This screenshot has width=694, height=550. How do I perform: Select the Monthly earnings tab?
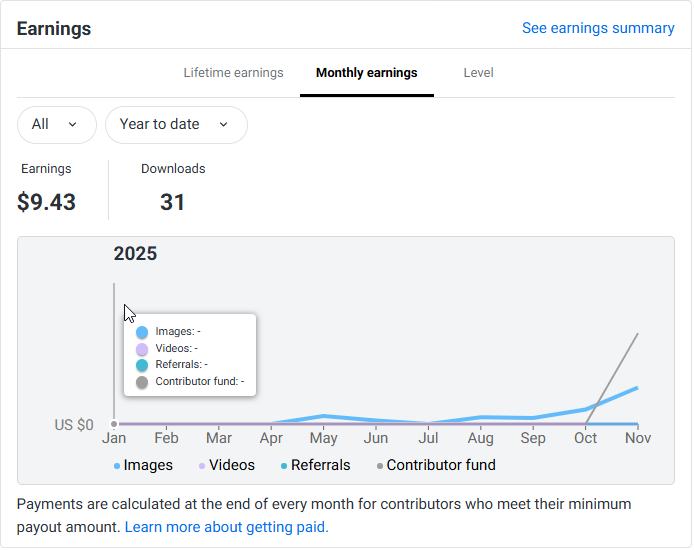point(366,73)
